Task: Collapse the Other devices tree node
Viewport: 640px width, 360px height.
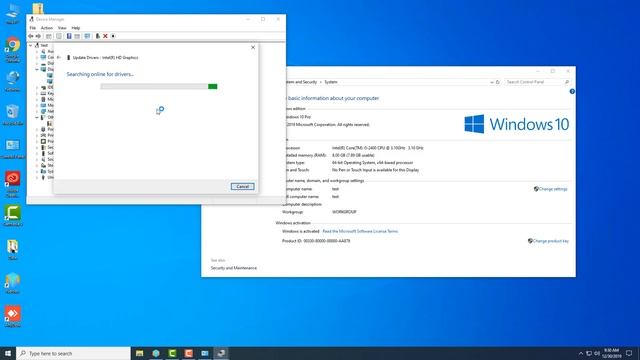Action: click(37, 118)
